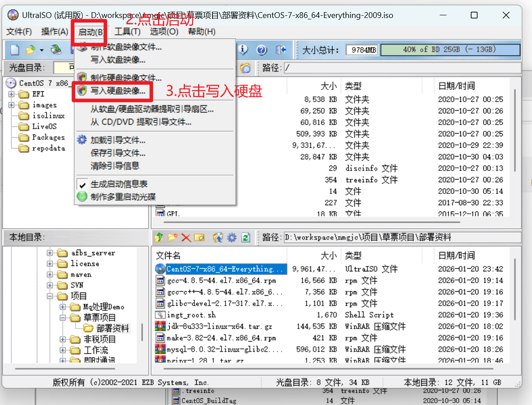Click the CentOS disc root icon in tree

click(11, 83)
